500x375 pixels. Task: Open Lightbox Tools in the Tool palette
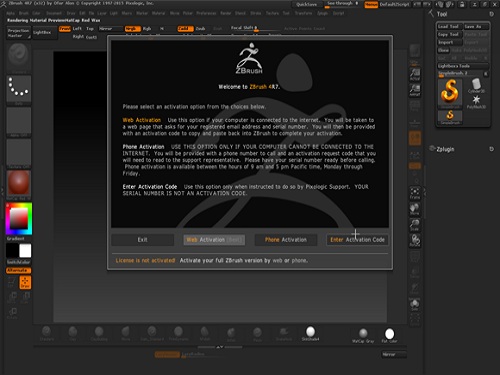463,66
